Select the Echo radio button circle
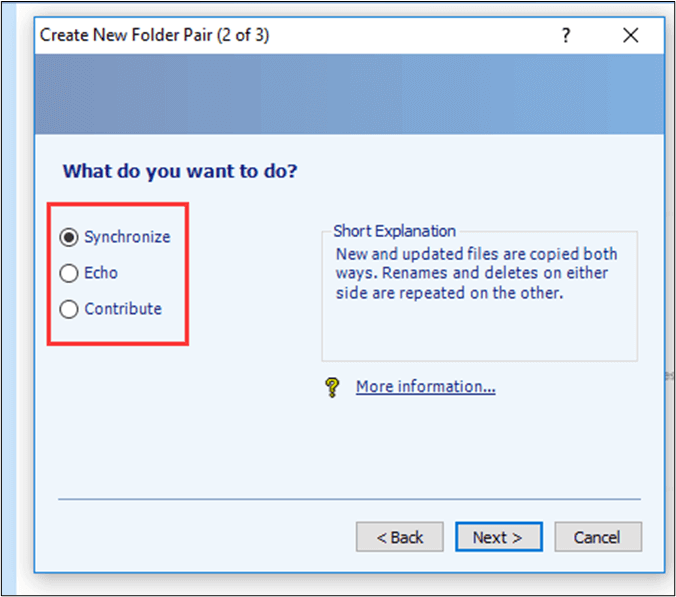Image resolution: width=676 pixels, height=597 pixels. pyautogui.click(x=69, y=273)
